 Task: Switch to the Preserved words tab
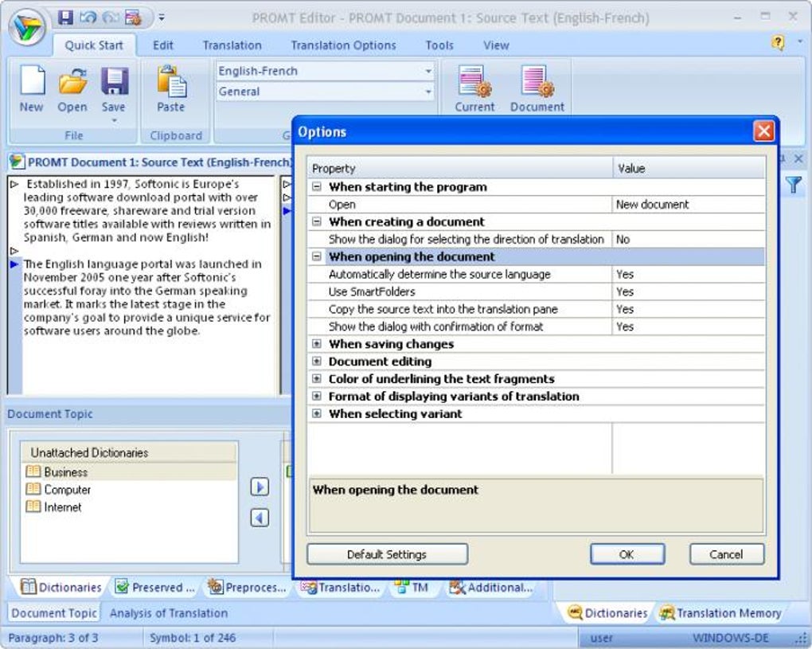[x=154, y=588]
